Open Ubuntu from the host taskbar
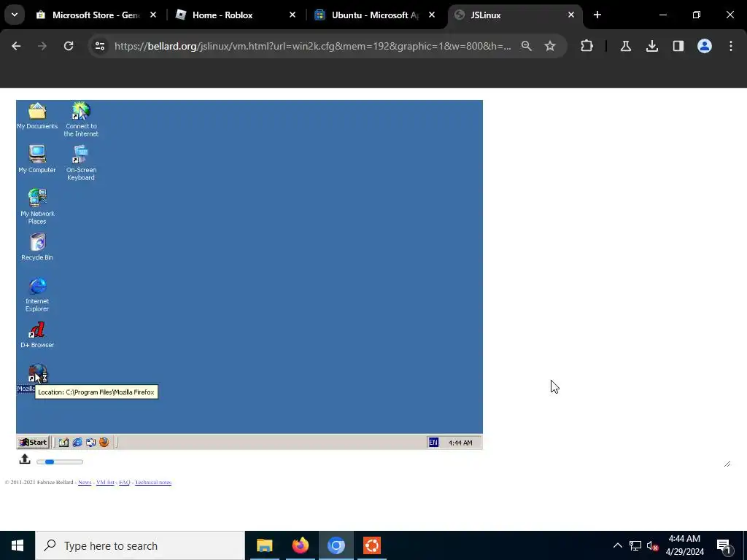The width and height of the screenshot is (747, 560). point(372,545)
